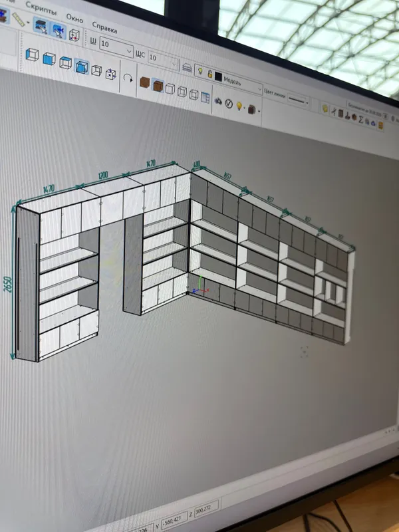
Task: Click the curved rotate arrow icon
Action: click(128, 78)
